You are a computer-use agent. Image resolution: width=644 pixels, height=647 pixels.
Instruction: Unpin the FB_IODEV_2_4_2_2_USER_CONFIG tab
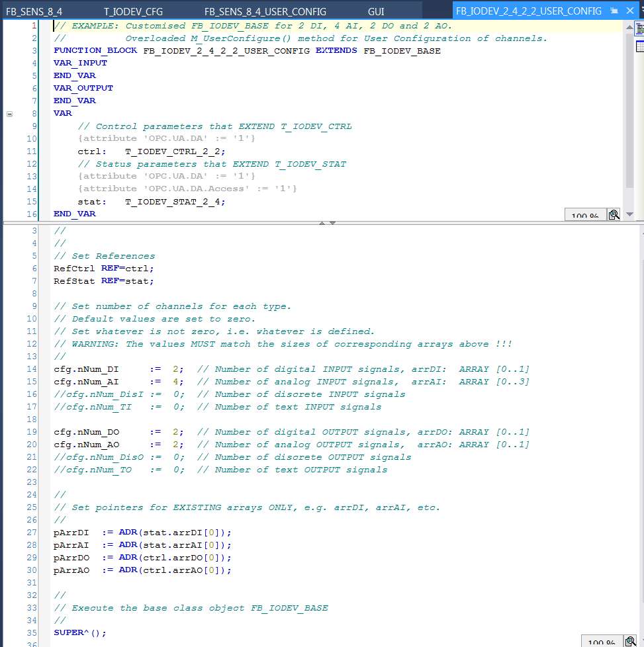tap(614, 11)
